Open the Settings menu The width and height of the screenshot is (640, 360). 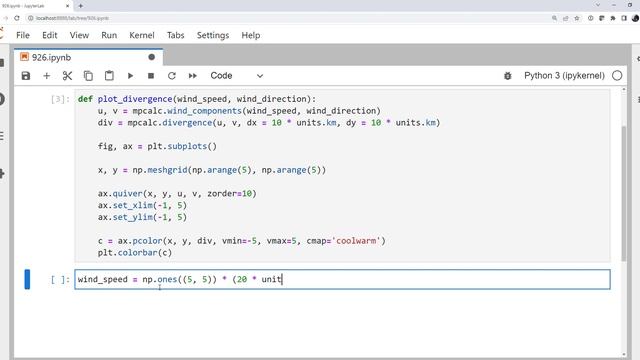213,36
